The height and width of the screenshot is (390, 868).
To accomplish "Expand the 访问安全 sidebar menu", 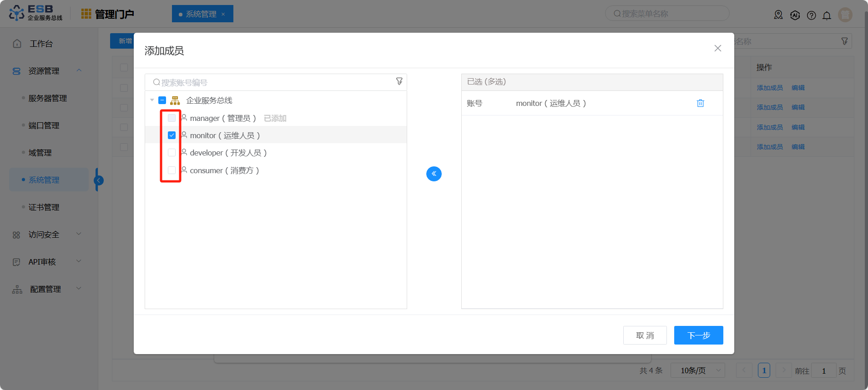I will point(45,235).
